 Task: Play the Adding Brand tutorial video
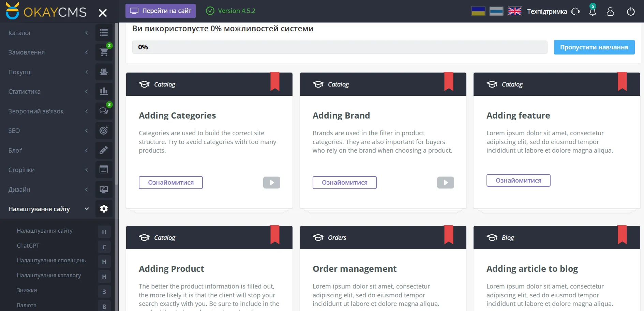445,183
